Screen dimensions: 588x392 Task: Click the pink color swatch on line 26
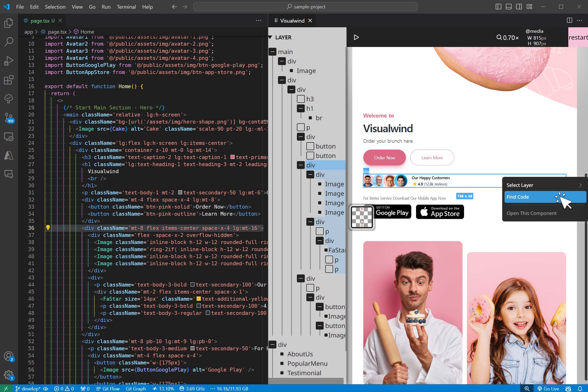click(232, 157)
